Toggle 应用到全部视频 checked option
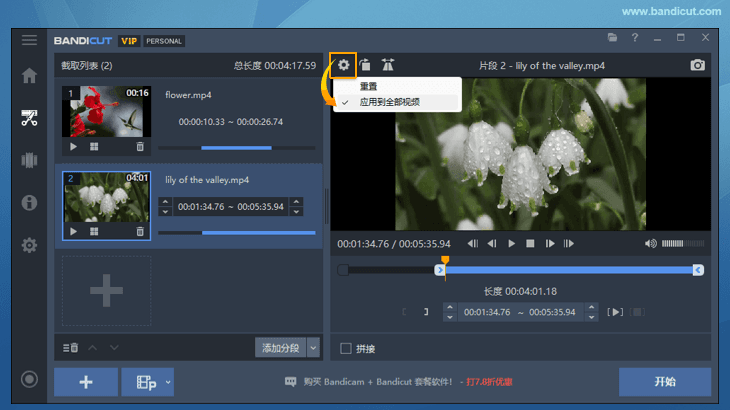Screen dimensions: 730x410 click(390, 102)
